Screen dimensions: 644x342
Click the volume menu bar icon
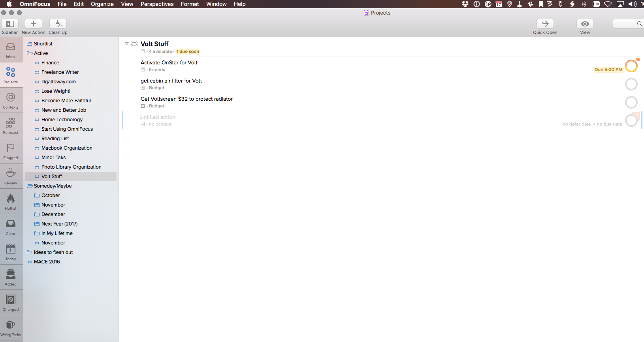click(x=633, y=4)
